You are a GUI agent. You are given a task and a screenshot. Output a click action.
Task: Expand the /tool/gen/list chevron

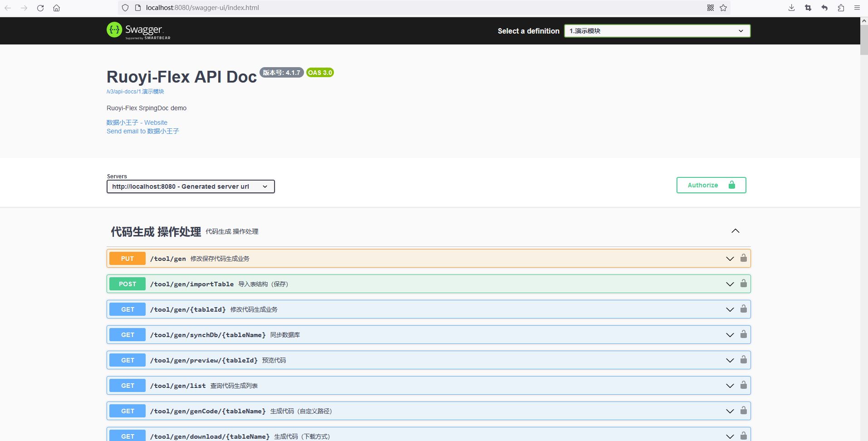730,386
